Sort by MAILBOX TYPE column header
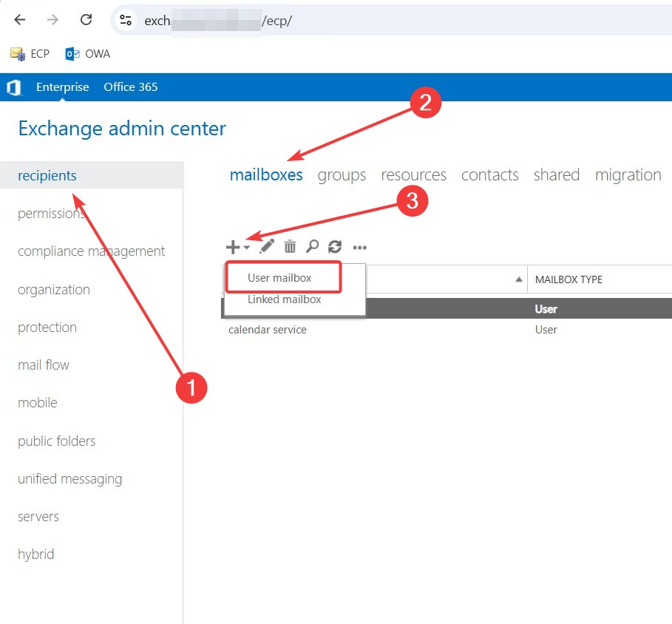This screenshot has width=672, height=624. 569,279
